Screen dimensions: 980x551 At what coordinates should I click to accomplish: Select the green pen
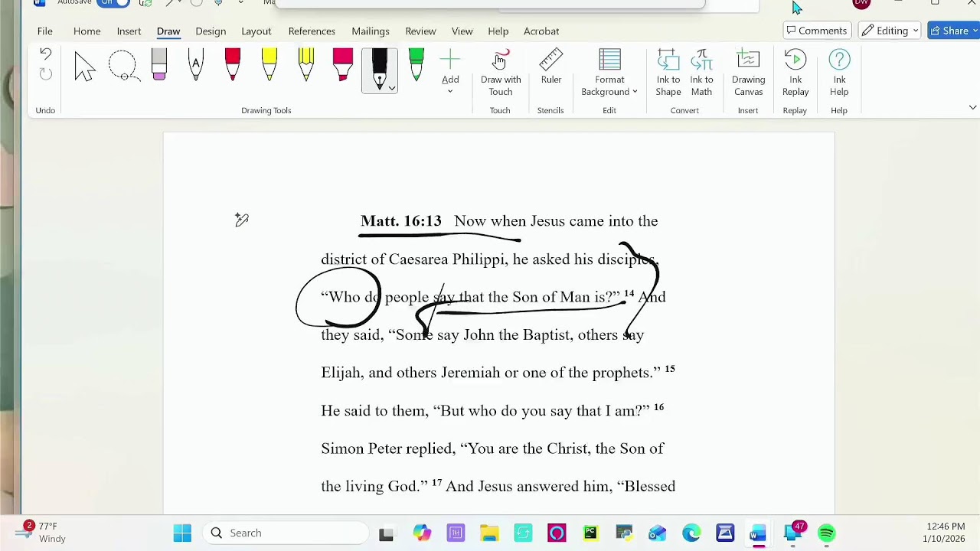[x=416, y=65]
